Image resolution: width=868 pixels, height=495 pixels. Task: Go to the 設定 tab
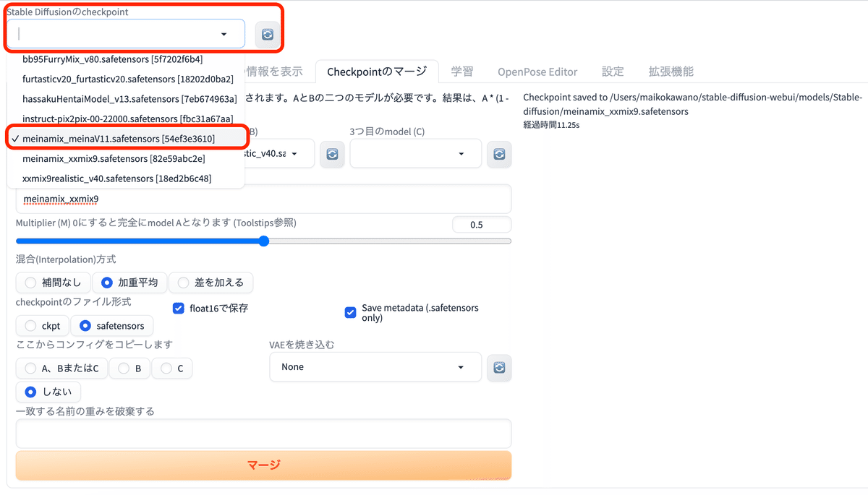tap(613, 72)
